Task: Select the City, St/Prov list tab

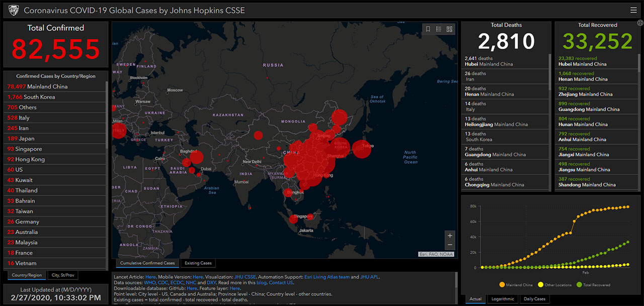Action: 63,275
